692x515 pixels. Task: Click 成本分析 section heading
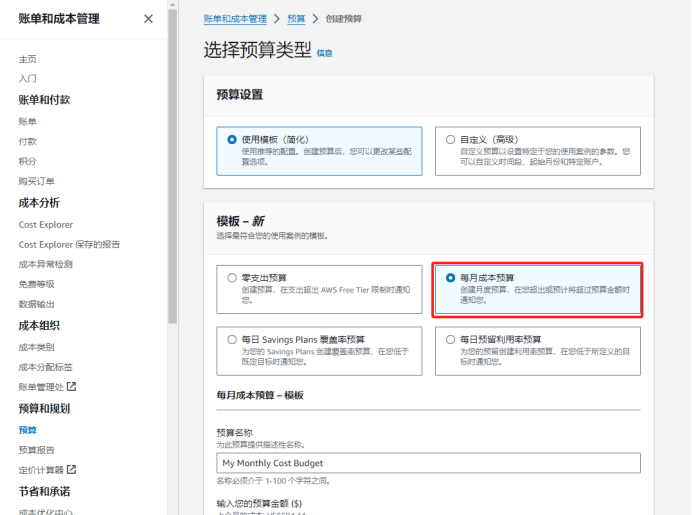pyautogui.click(x=39, y=203)
